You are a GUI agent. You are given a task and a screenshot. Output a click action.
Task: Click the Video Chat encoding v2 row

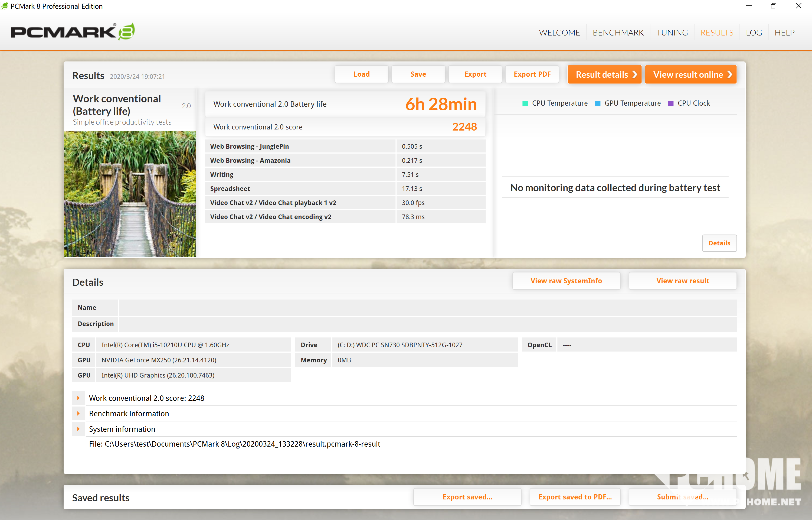pyautogui.click(x=345, y=217)
